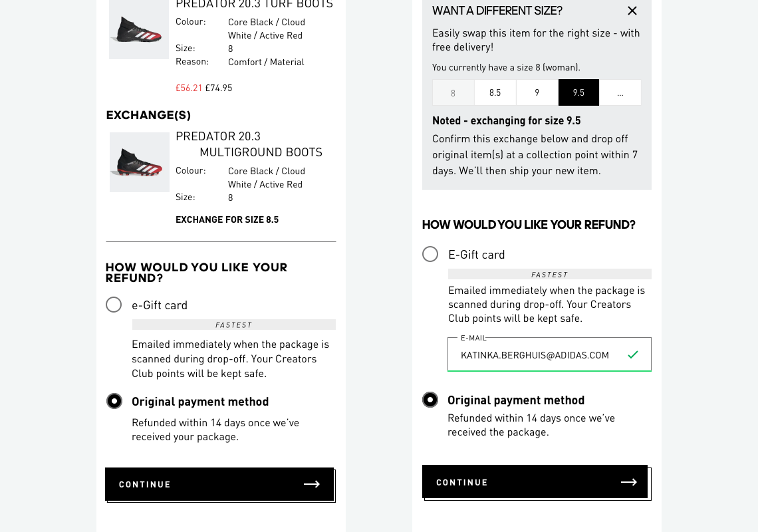Viewport: 758px width, 532px height.
Task: Click the e-mail input field
Action: pos(535,355)
